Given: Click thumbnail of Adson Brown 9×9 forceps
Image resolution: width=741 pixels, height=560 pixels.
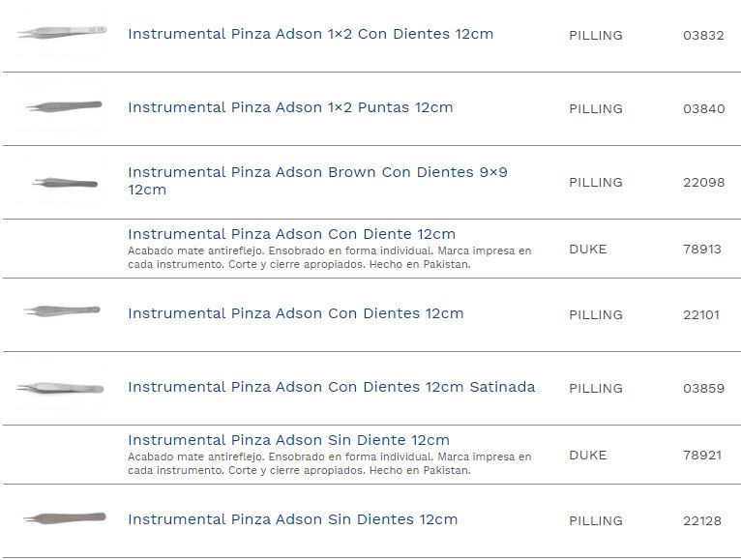Looking at the screenshot, I should pyautogui.click(x=65, y=181).
